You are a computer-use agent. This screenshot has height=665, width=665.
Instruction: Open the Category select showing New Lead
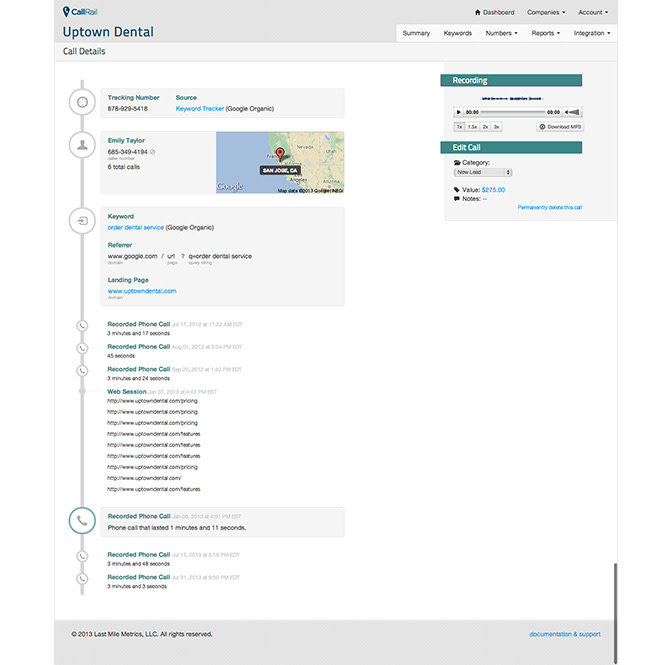483,172
